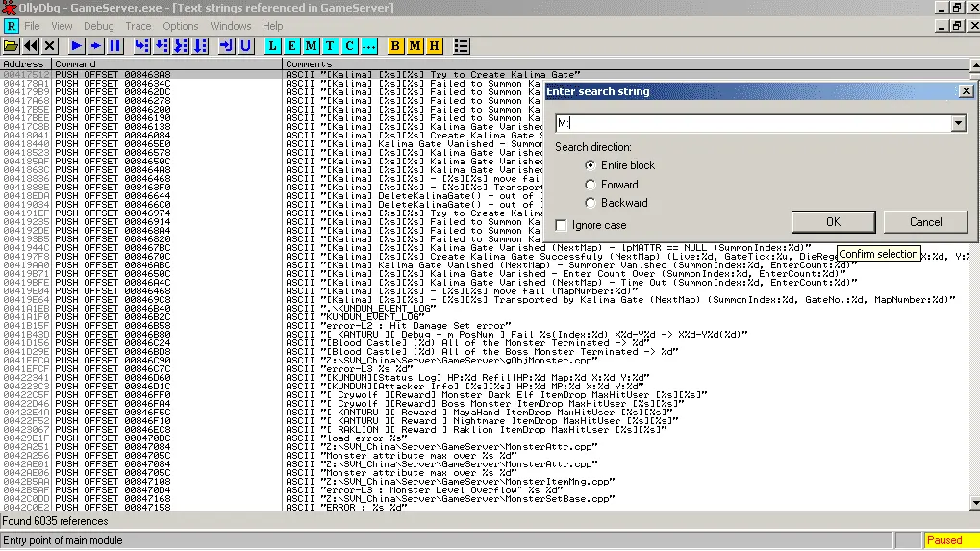The height and width of the screenshot is (551, 980).
Task: Choose Backward search direction
Action: point(590,203)
